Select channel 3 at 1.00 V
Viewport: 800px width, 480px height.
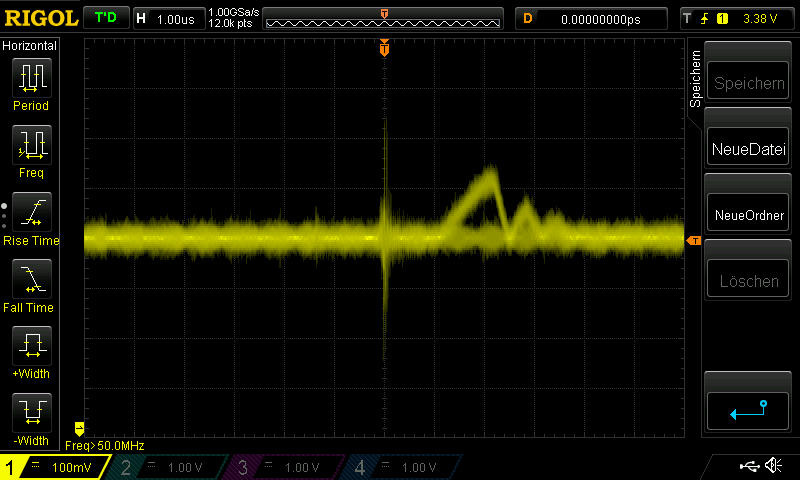[x=286, y=467]
